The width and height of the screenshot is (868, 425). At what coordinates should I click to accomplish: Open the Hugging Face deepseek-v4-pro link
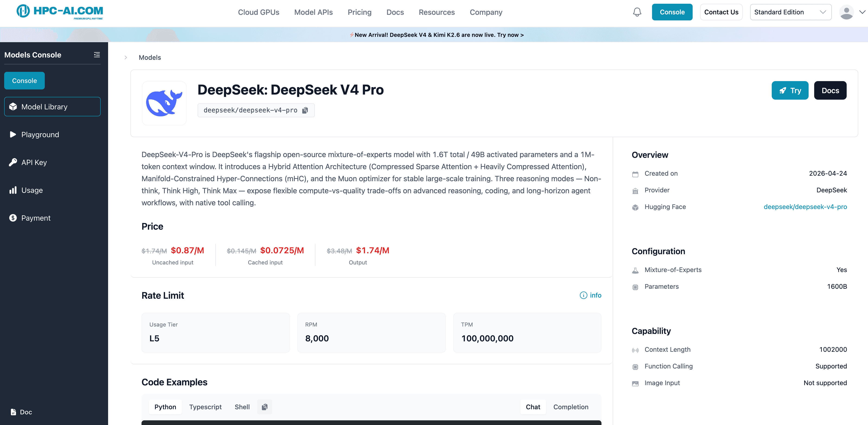pyautogui.click(x=805, y=207)
